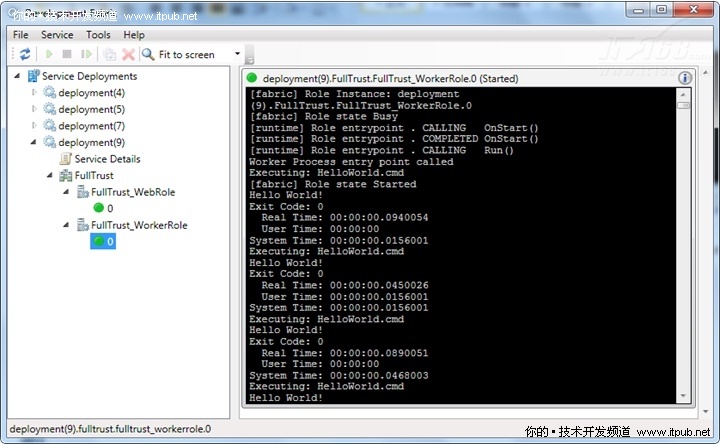Click the red X remove deployment icon
720x445 pixels.
coord(128,55)
